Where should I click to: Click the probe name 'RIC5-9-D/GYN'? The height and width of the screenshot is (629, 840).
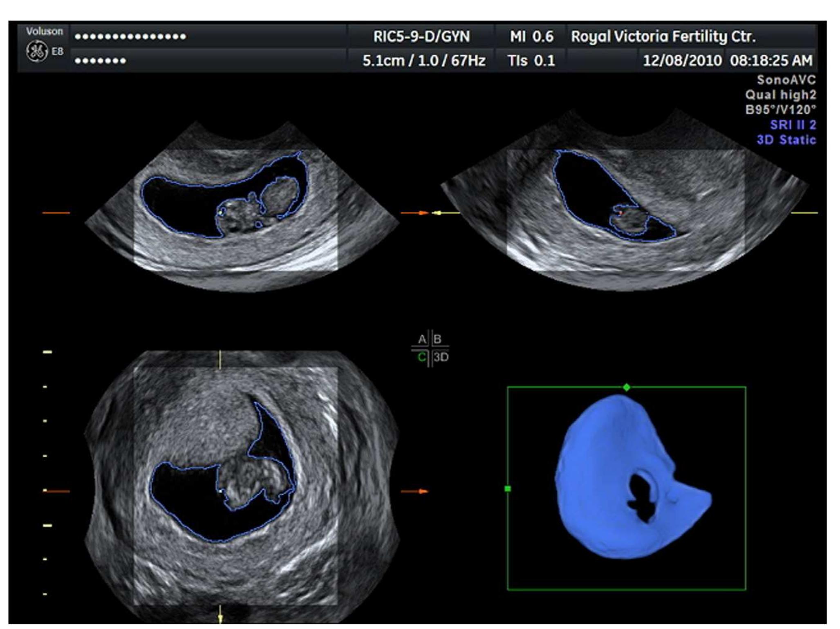[x=421, y=37]
